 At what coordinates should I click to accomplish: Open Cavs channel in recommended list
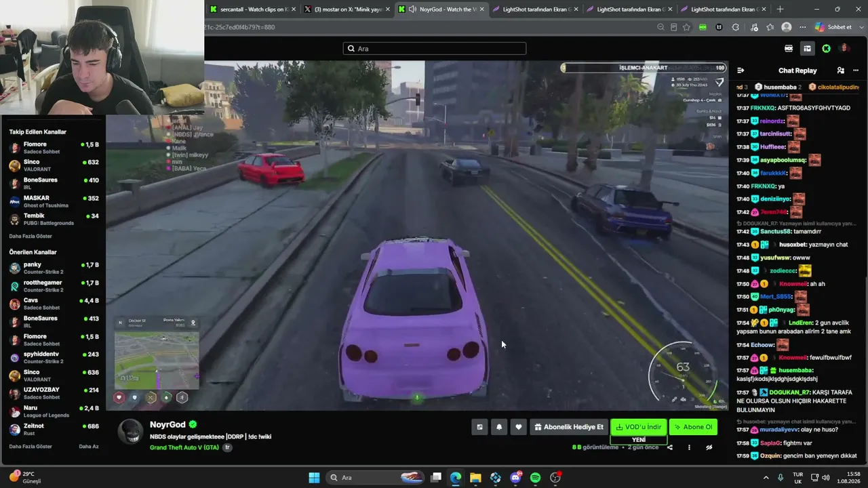point(54,304)
